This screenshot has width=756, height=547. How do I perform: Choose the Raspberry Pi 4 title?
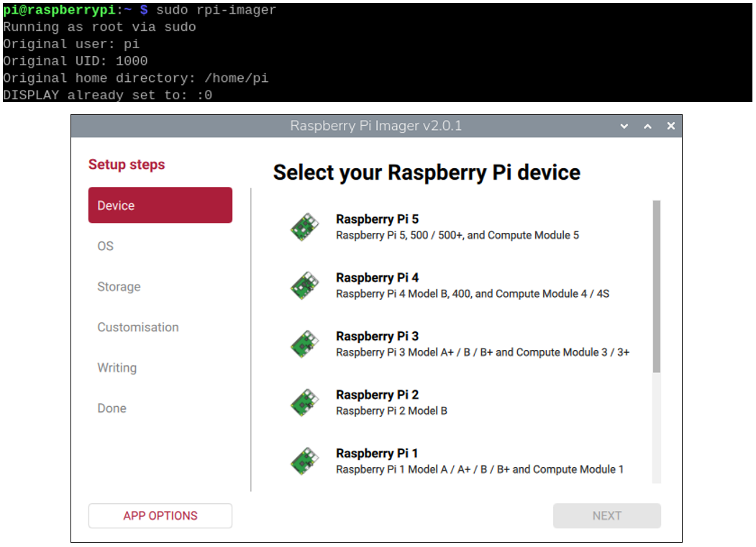[x=377, y=277]
